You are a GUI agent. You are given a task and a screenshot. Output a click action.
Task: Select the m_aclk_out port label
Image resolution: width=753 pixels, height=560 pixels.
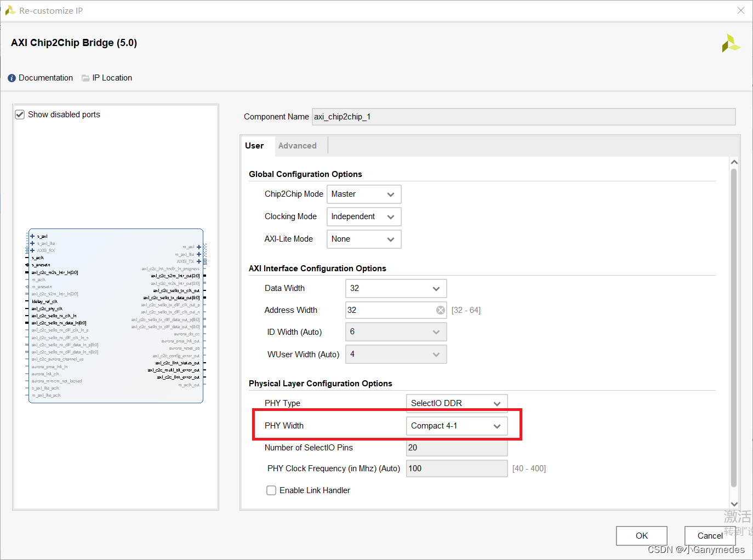tap(189, 385)
